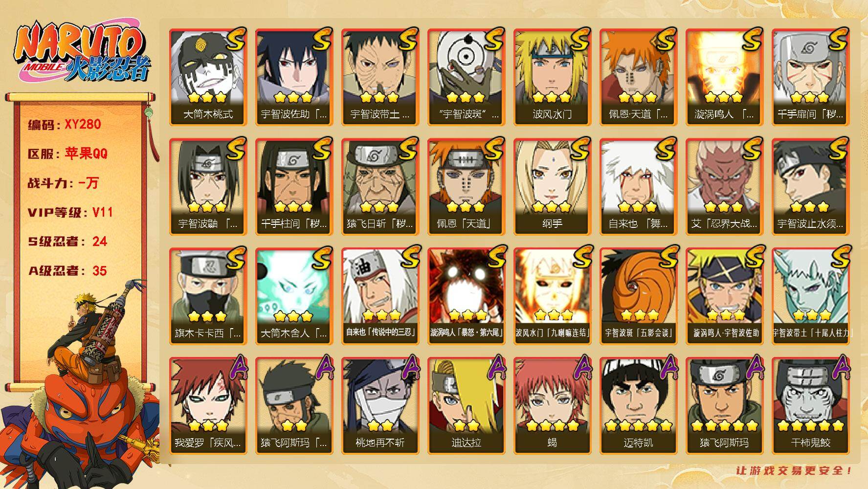Select 佩恩「天道」 ninja card

point(467,187)
